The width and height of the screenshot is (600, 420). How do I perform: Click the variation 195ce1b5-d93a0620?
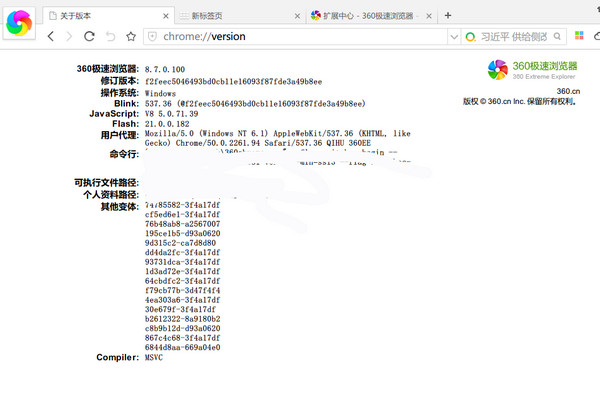coord(183,234)
